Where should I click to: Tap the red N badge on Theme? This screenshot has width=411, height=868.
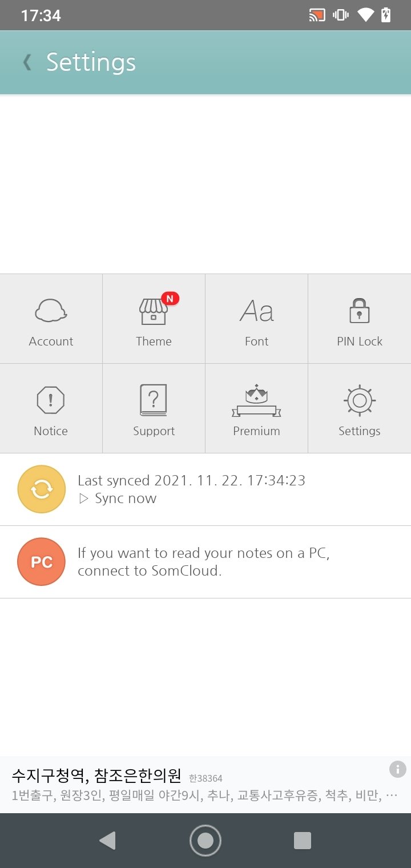[170, 298]
